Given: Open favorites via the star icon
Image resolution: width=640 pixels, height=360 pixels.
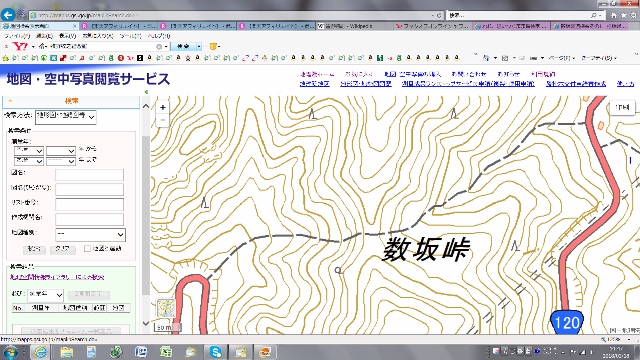Looking at the screenshot, I should (624, 15).
